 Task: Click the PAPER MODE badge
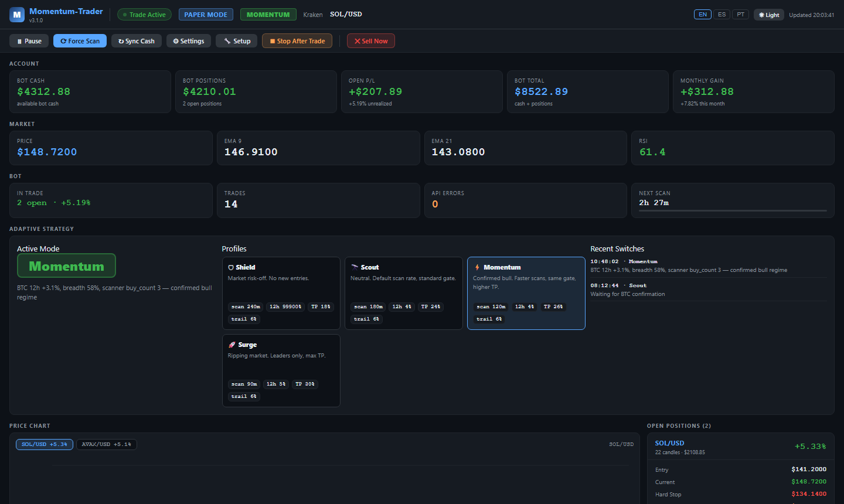[x=206, y=15]
